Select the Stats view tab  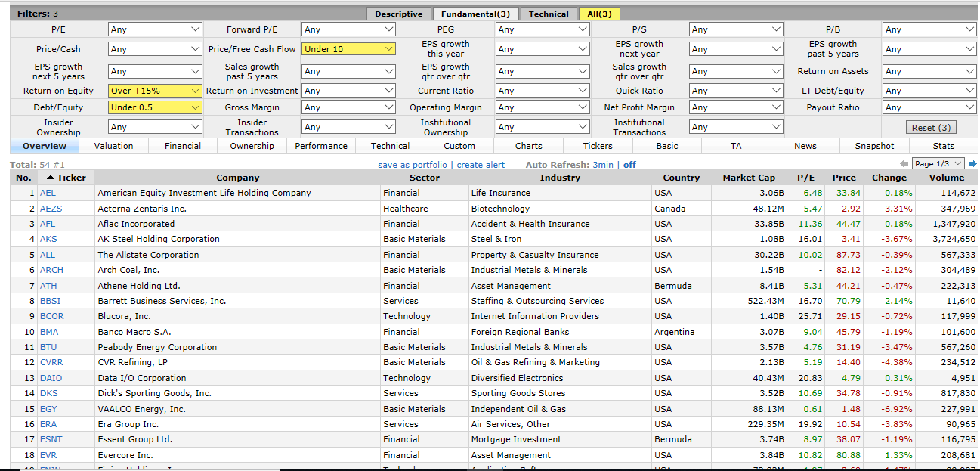coord(944,146)
